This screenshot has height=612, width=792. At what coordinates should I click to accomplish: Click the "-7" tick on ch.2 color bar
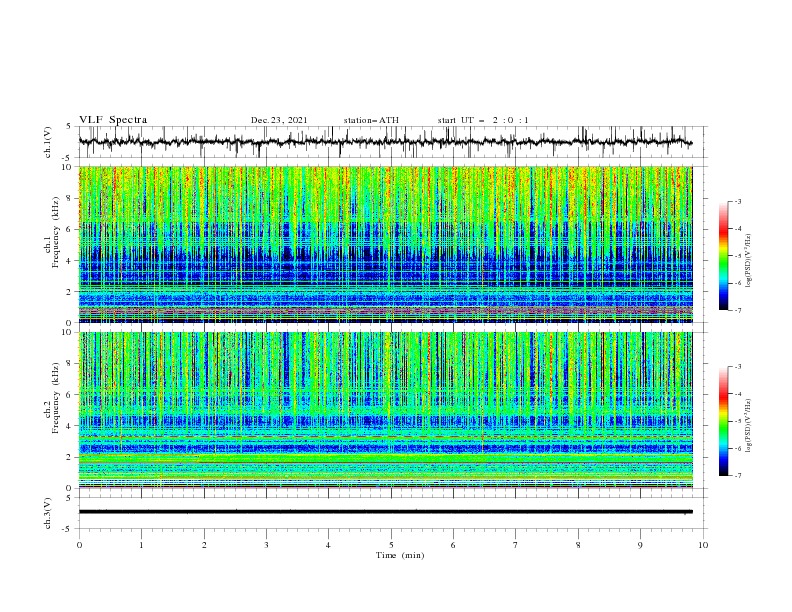tap(738, 476)
